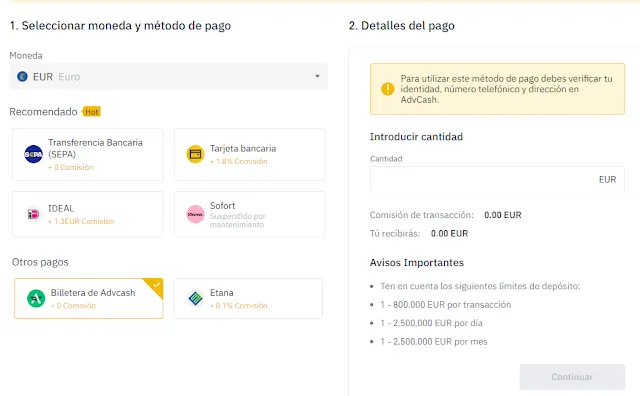The width and height of the screenshot is (640, 396).
Task: Click the Etana logo icon
Action: (196, 298)
